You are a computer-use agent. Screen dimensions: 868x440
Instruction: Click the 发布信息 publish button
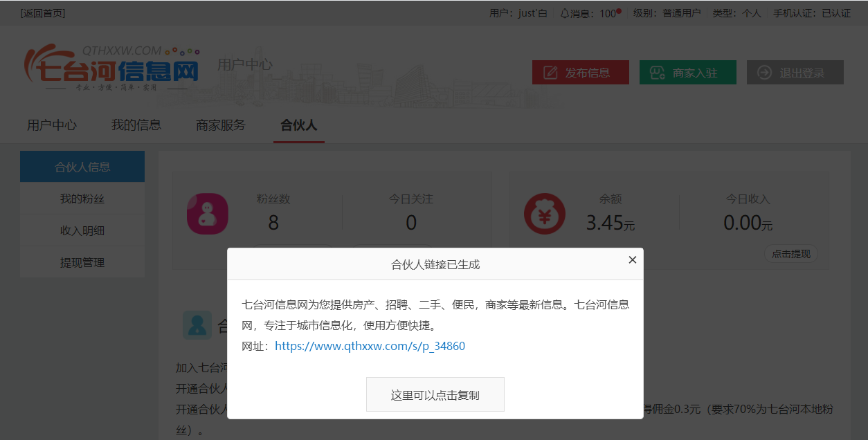pos(580,73)
